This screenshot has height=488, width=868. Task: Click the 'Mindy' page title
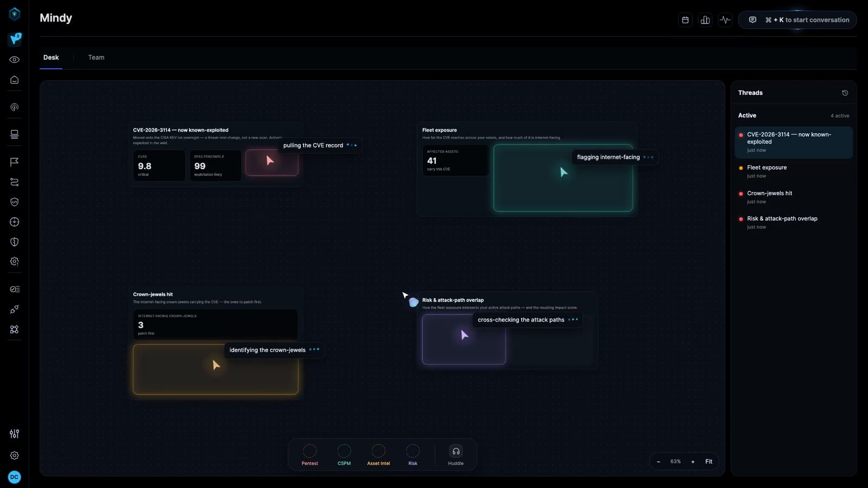click(x=56, y=18)
